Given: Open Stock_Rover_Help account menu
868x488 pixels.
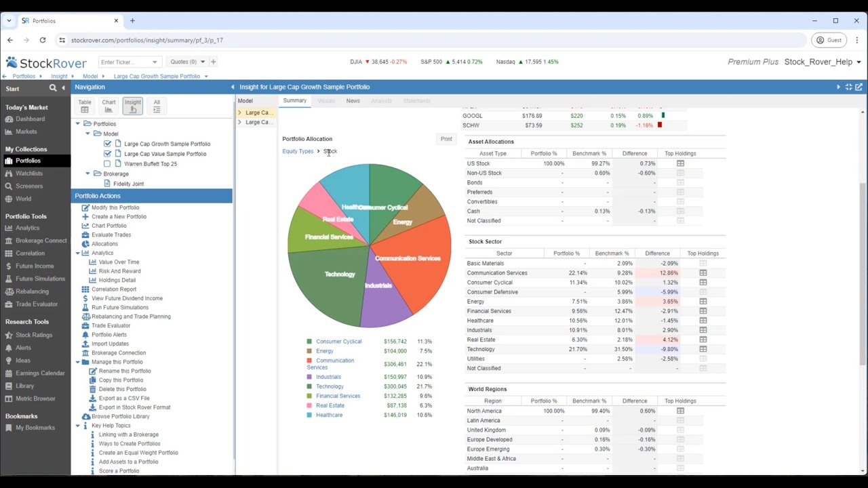Looking at the screenshot, I should tap(823, 62).
